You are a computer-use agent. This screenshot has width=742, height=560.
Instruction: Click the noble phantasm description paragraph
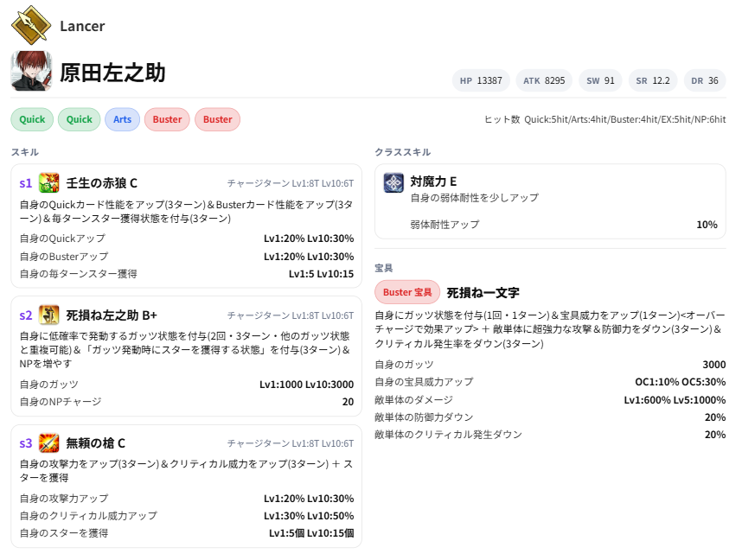pos(550,329)
